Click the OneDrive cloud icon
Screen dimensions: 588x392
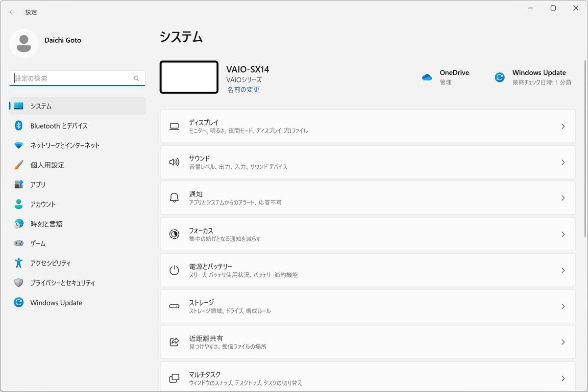(x=427, y=78)
